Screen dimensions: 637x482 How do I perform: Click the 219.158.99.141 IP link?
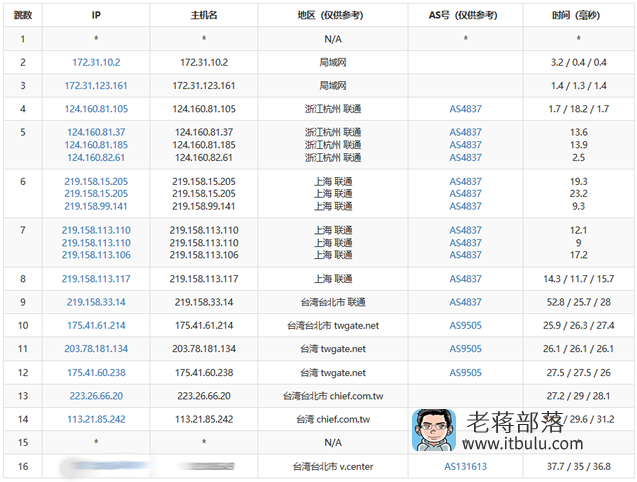[96, 206]
